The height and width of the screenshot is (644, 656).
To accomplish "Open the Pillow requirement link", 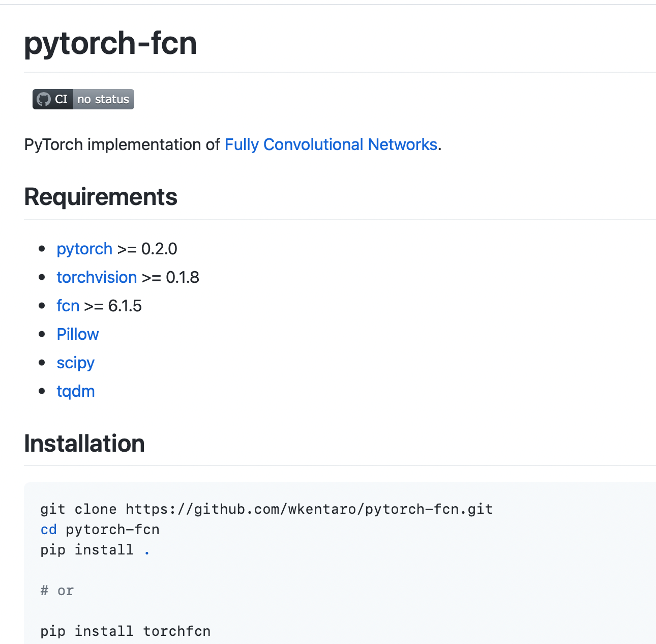I will (77, 334).
